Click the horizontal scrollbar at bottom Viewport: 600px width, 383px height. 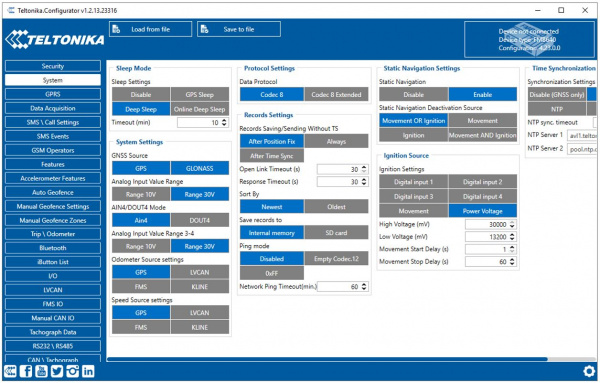[327, 359]
